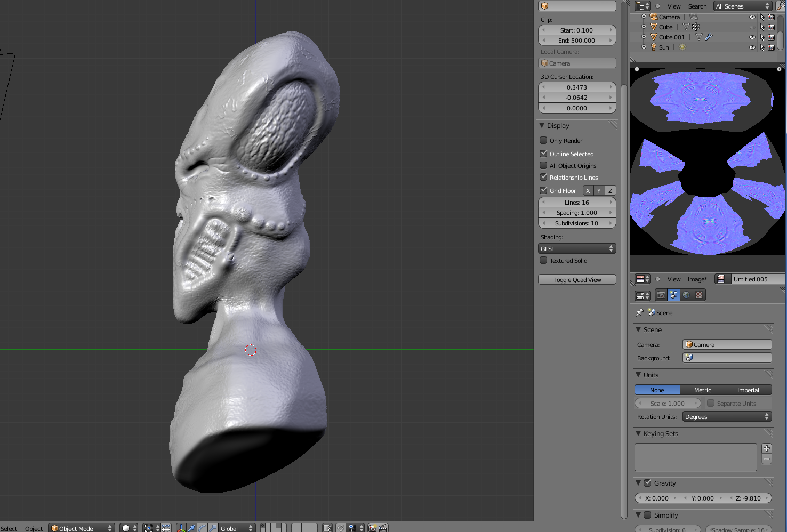Enable the translate manipulator arrow
This screenshot has height=532, width=787.
tap(191, 528)
